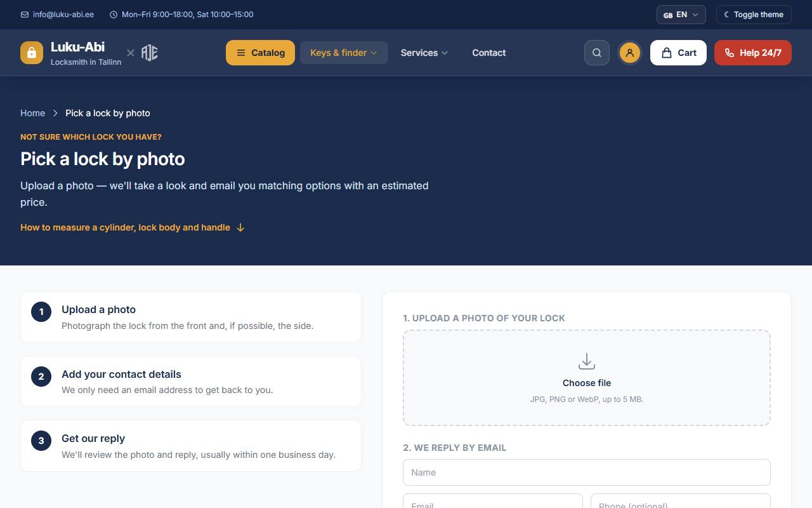Open the EN language dropdown
The image size is (812, 508).
click(681, 15)
